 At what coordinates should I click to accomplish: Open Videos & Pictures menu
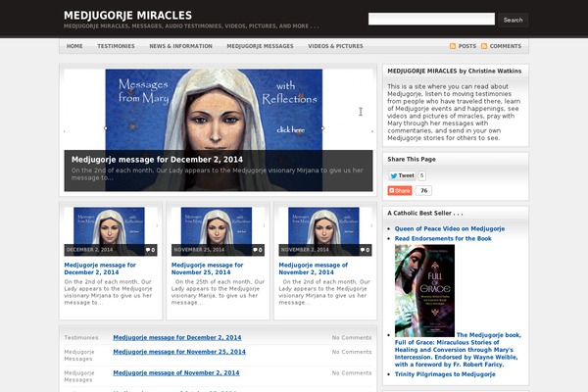click(x=335, y=46)
